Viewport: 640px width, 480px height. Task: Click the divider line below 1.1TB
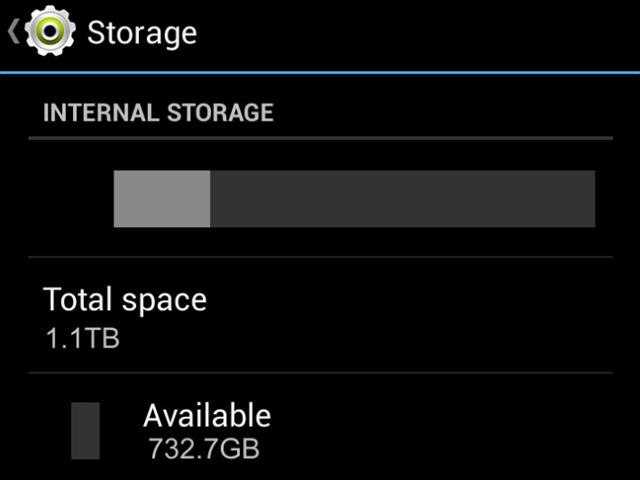click(x=320, y=373)
